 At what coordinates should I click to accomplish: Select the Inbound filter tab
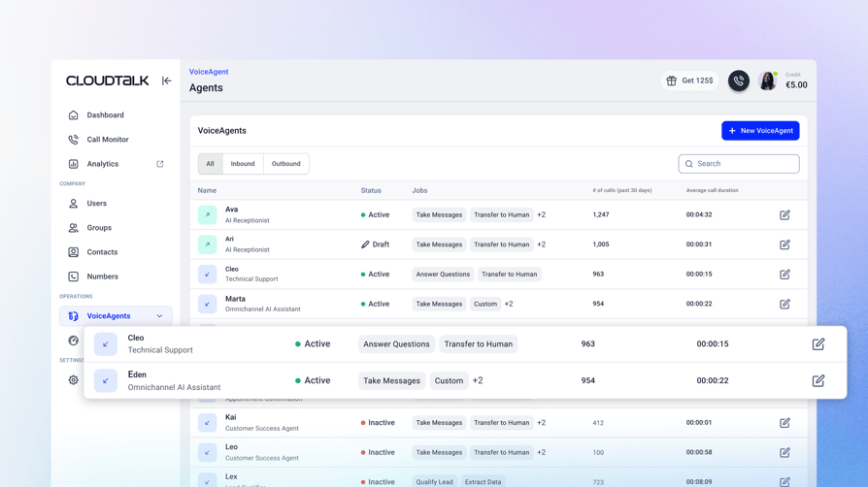click(x=243, y=164)
